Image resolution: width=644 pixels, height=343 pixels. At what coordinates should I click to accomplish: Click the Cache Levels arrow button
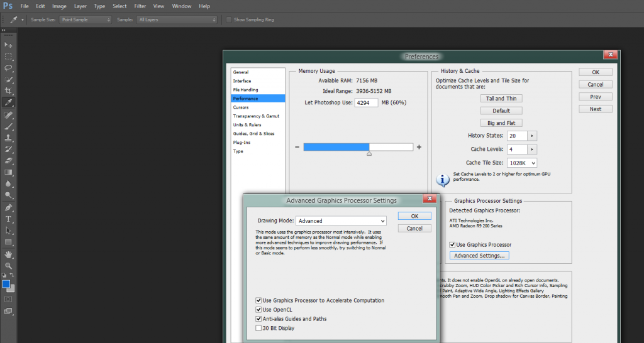tap(532, 150)
